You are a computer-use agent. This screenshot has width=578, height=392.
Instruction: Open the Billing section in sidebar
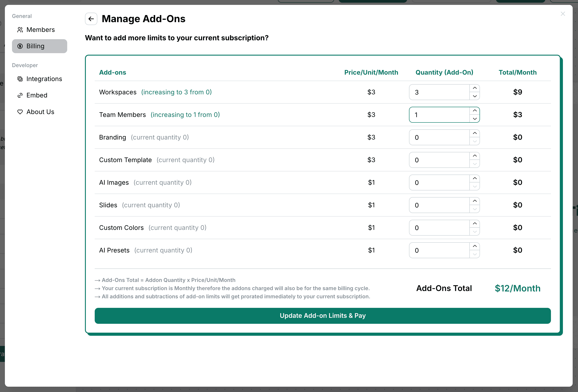pos(35,46)
